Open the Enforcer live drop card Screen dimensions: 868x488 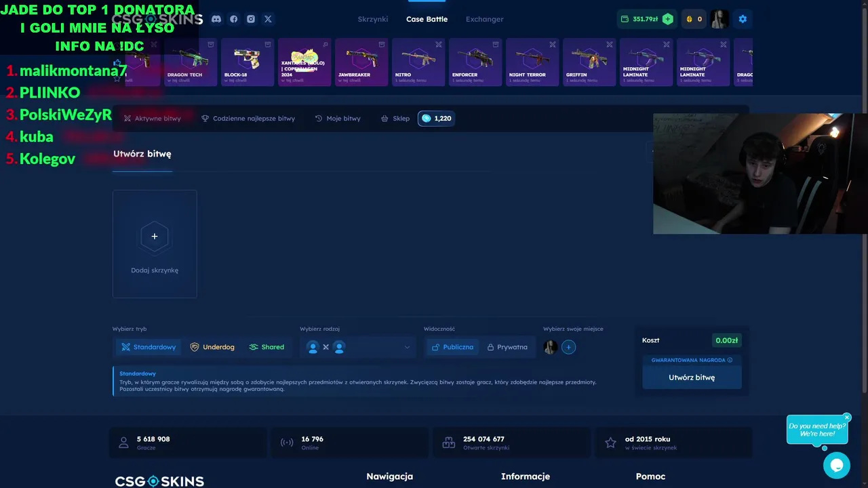475,62
